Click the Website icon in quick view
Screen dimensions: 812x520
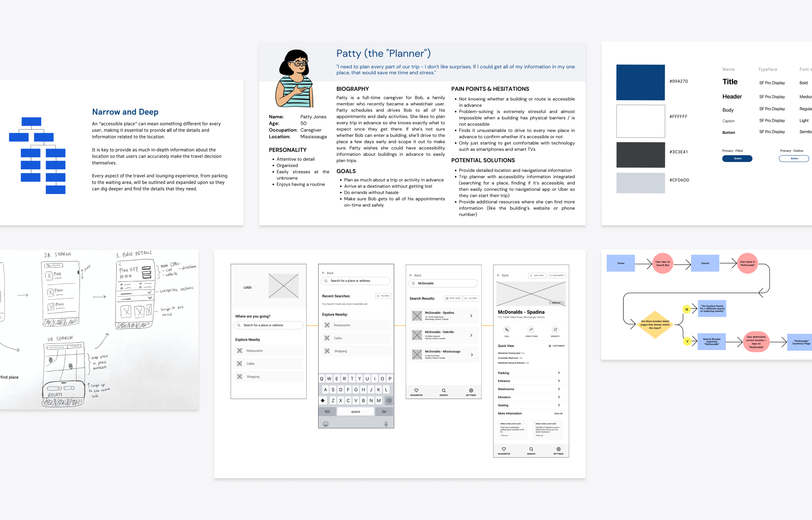tap(555, 329)
